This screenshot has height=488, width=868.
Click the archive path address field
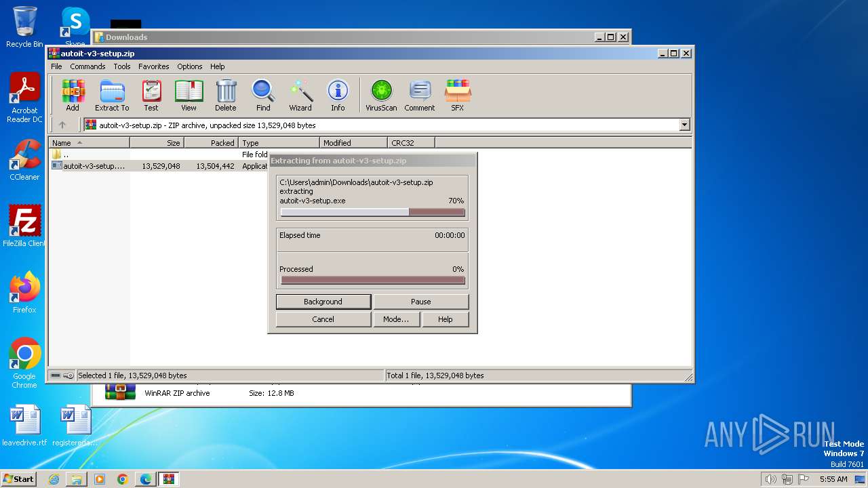(387, 125)
